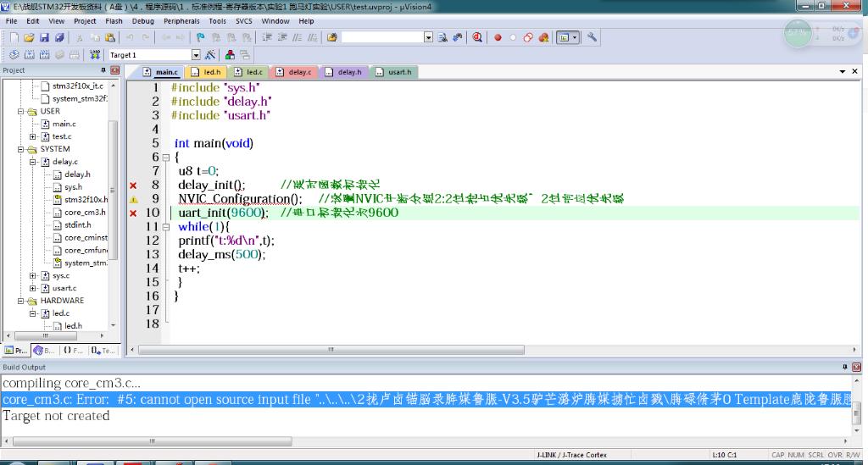
Task: Expand the usart.c tree node
Action: pyautogui.click(x=33, y=288)
